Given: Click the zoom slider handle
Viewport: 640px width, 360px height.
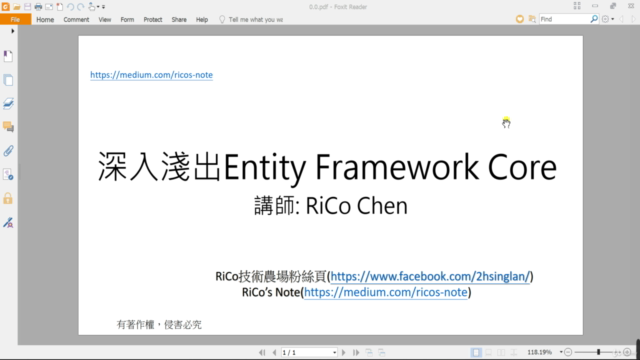Looking at the screenshot, I should point(598,352).
